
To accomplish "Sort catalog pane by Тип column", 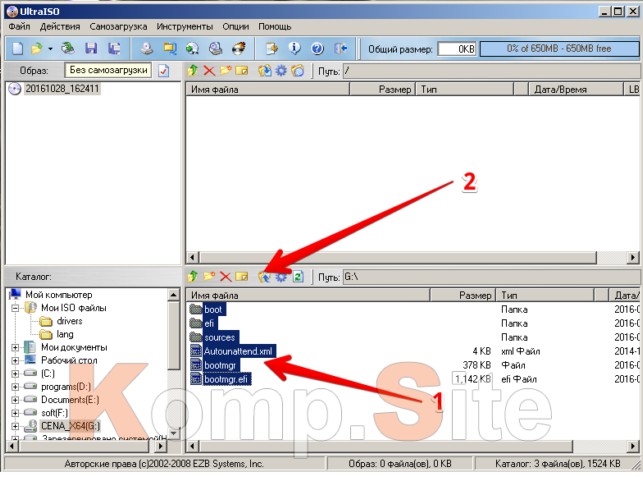I will pyautogui.click(x=545, y=295).
